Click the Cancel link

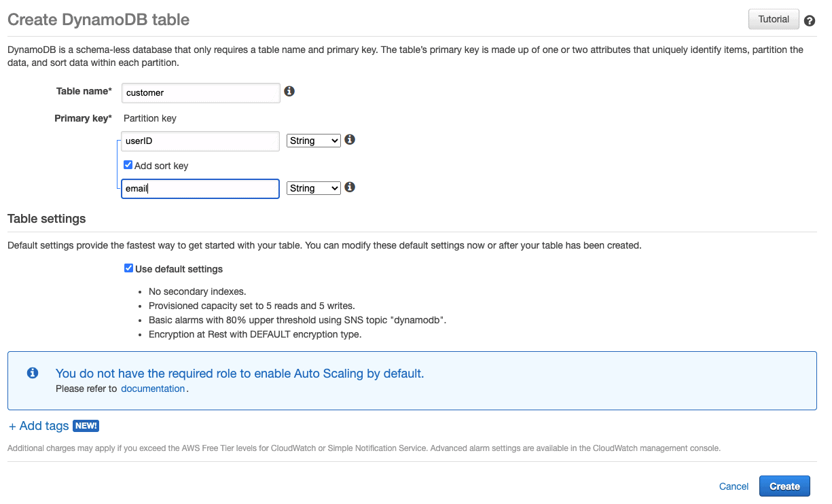coord(734,486)
